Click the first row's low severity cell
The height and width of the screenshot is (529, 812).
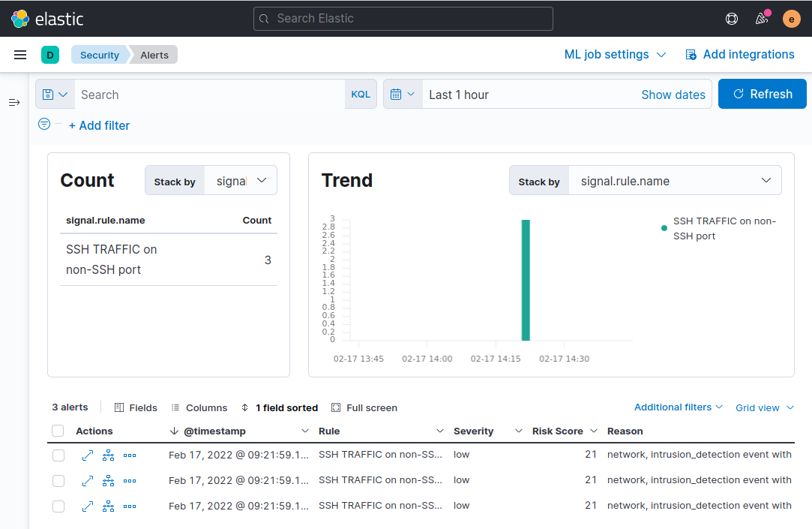coord(461,455)
